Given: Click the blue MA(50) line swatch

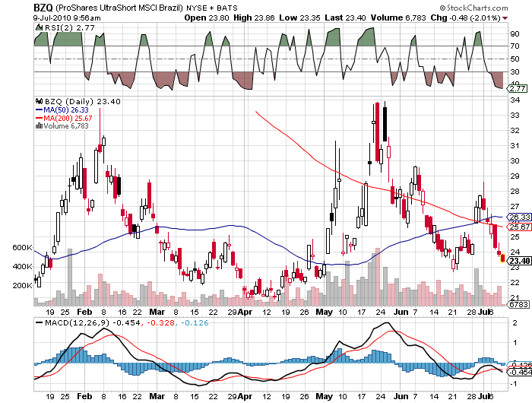Looking at the screenshot, I should pyautogui.click(x=39, y=109).
